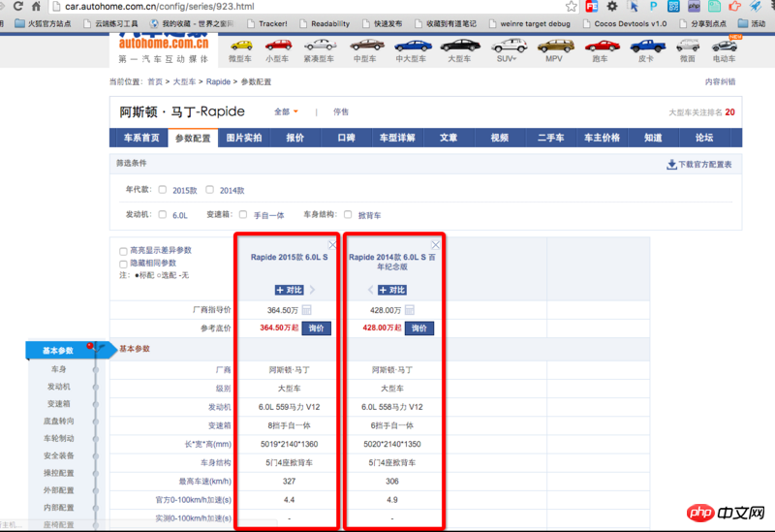This screenshot has height=532, width=775.
Task: Open the Readability bookmark
Action: (x=325, y=23)
